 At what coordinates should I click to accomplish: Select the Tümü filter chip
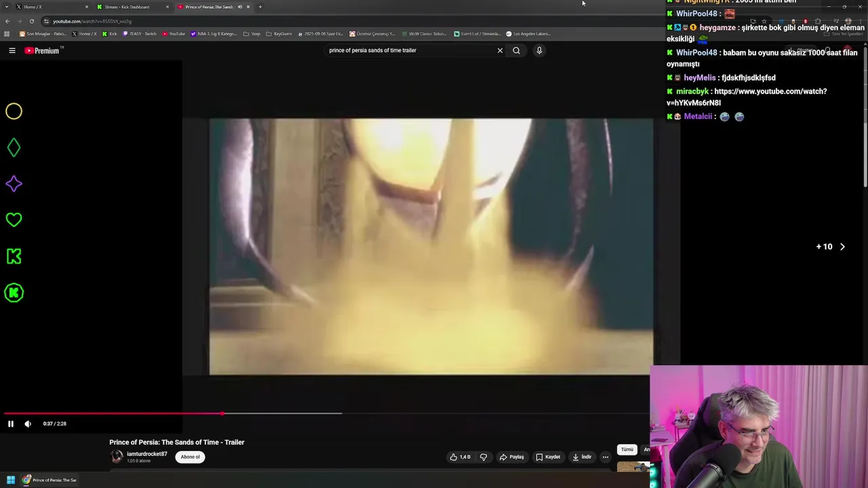click(627, 449)
